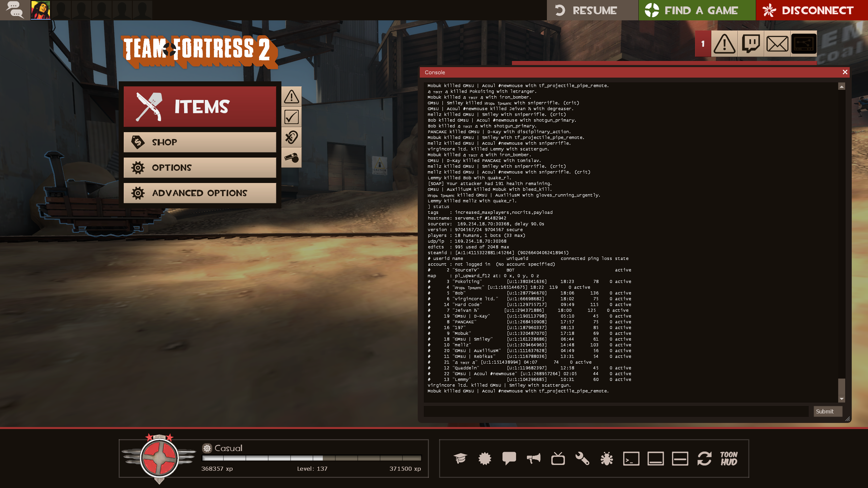Open ADVANCED OPTIONS menu entry
The image size is (868, 488).
click(200, 193)
